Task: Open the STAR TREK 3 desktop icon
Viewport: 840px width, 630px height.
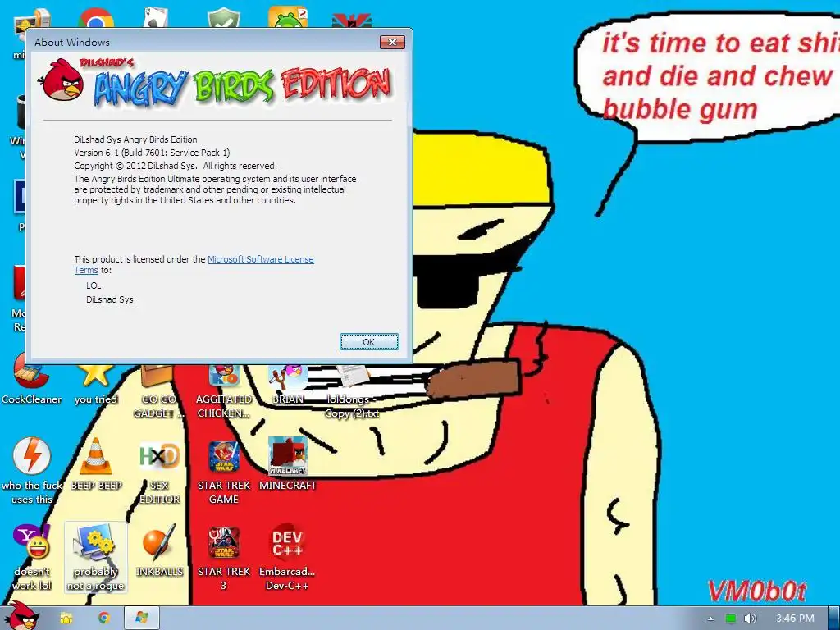Action: 224,557
